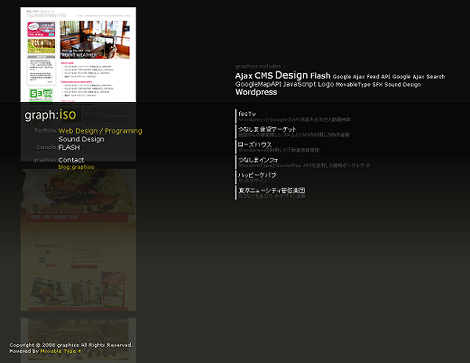View the orchestra site thumbnail at bottom

pyautogui.click(x=78, y=340)
